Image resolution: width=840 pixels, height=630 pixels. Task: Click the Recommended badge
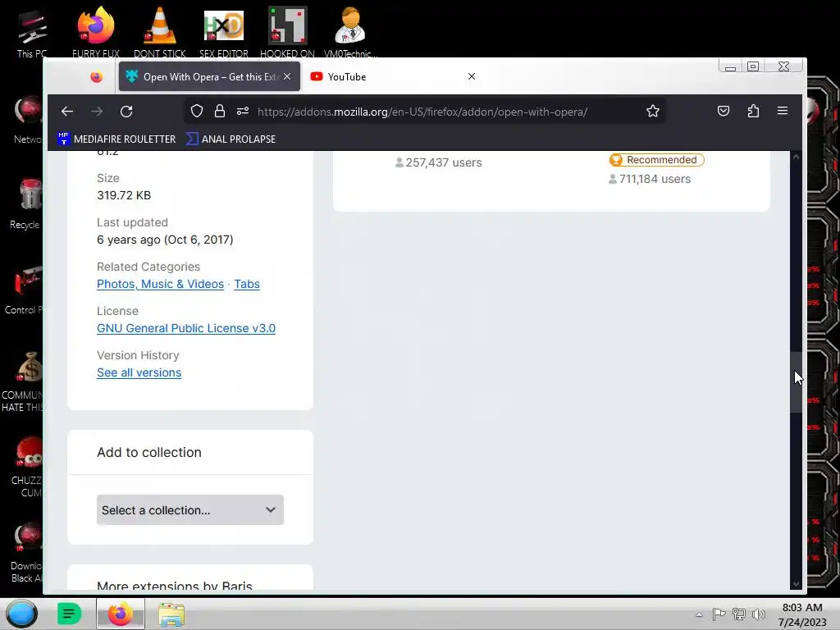click(656, 160)
